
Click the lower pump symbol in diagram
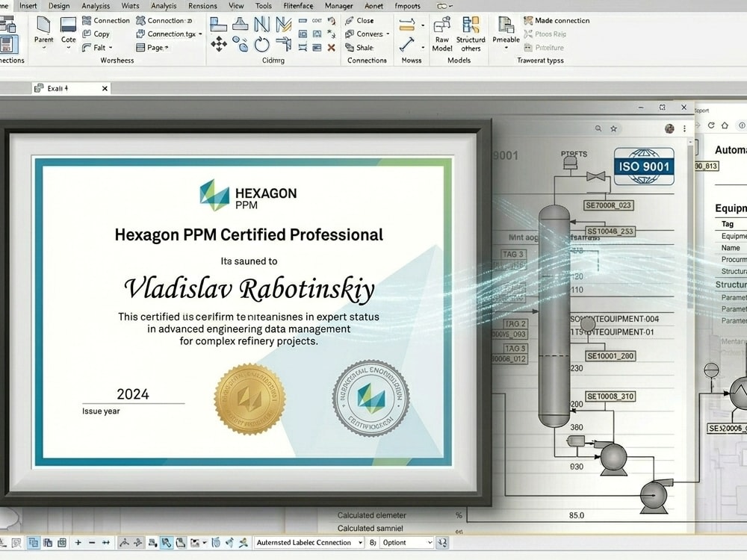tap(654, 495)
